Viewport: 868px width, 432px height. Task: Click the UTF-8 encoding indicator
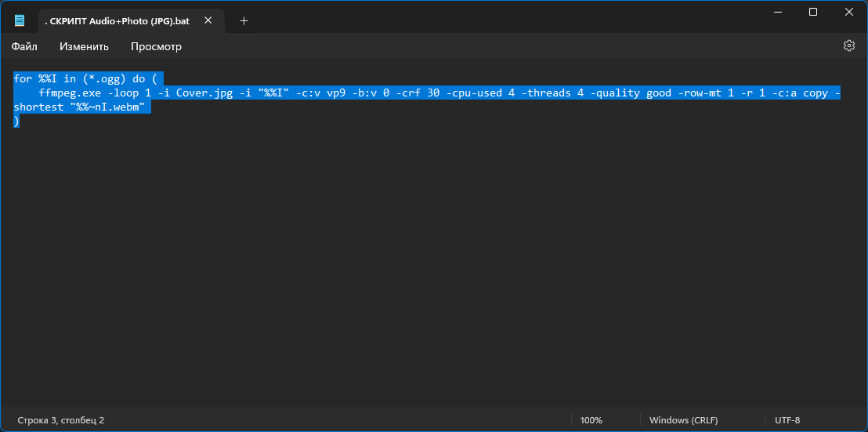pyautogui.click(x=787, y=420)
